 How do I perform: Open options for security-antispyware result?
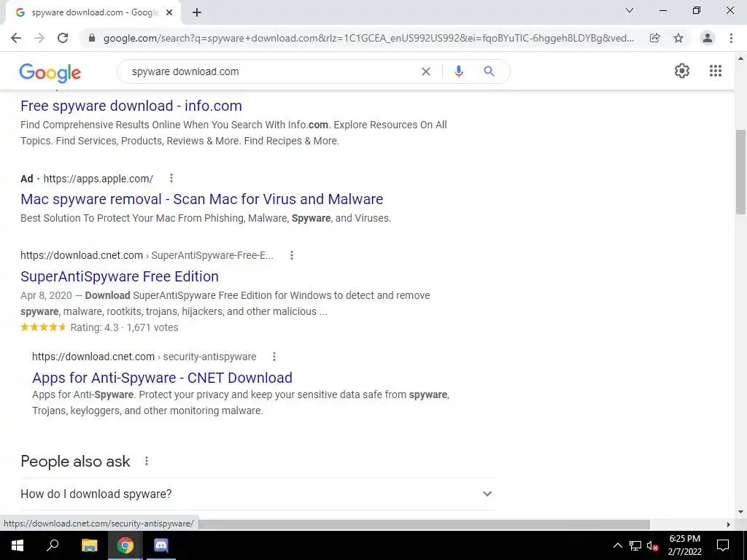pyautogui.click(x=274, y=357)
